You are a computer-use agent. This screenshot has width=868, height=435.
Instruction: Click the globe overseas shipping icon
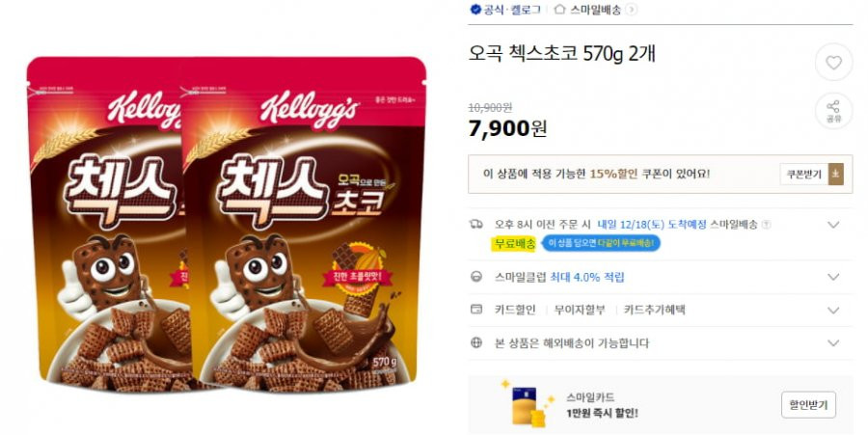click(476, 342)
